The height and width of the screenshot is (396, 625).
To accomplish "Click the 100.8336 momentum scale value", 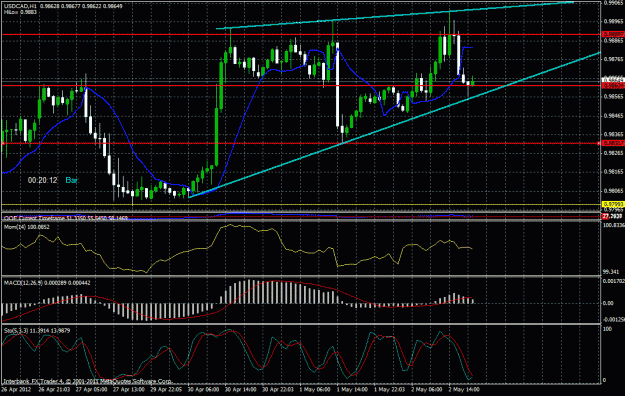I will [613, 225].
